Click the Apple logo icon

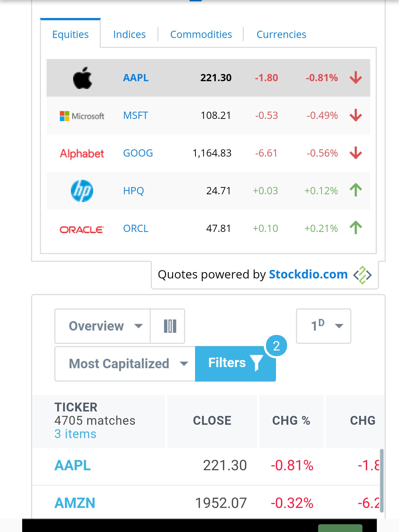click(x=82, y=78)
